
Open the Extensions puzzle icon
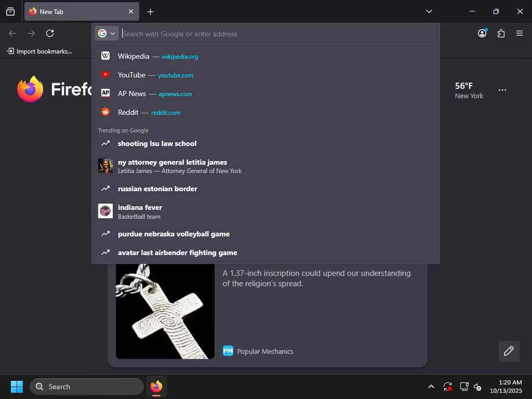501,33
